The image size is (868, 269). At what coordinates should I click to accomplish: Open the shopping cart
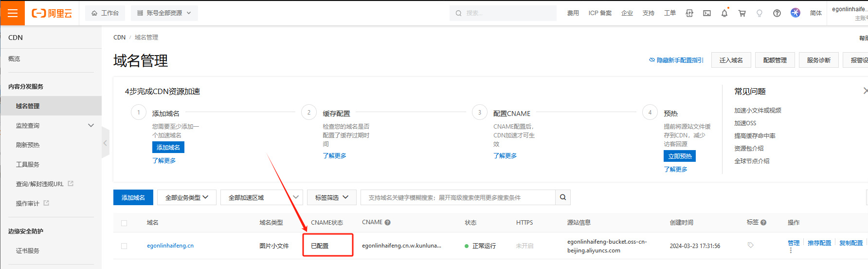coord(742,13)
